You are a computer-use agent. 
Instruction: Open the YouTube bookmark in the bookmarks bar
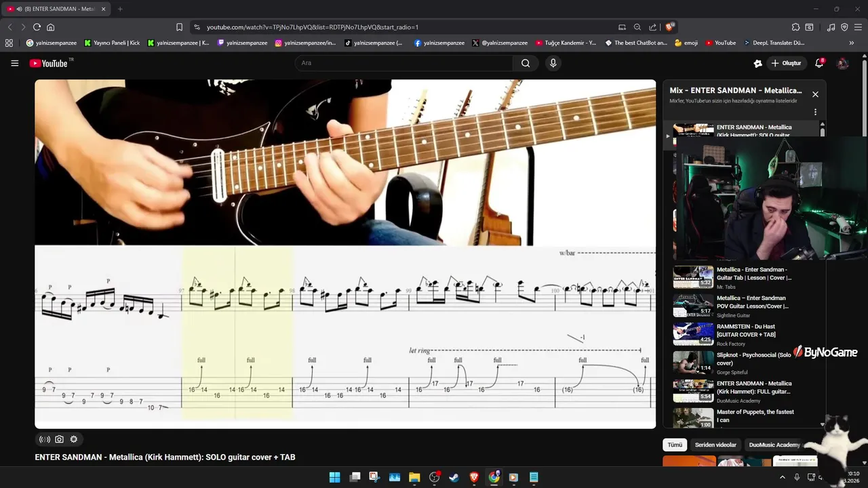click(720, 43)
